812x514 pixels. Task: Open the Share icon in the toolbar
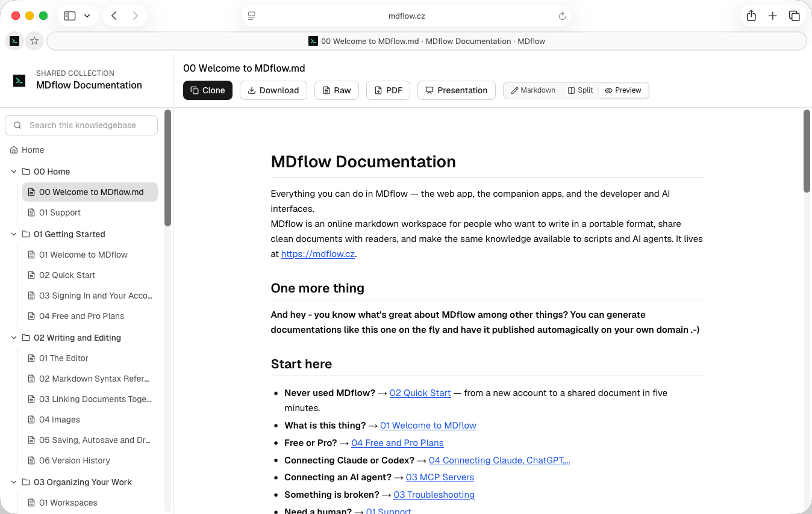[x=751, y=16]
